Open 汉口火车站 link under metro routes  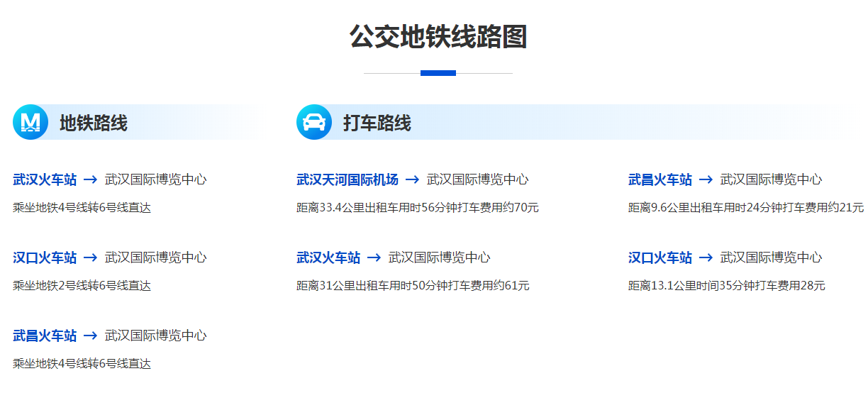click(45, 258)
